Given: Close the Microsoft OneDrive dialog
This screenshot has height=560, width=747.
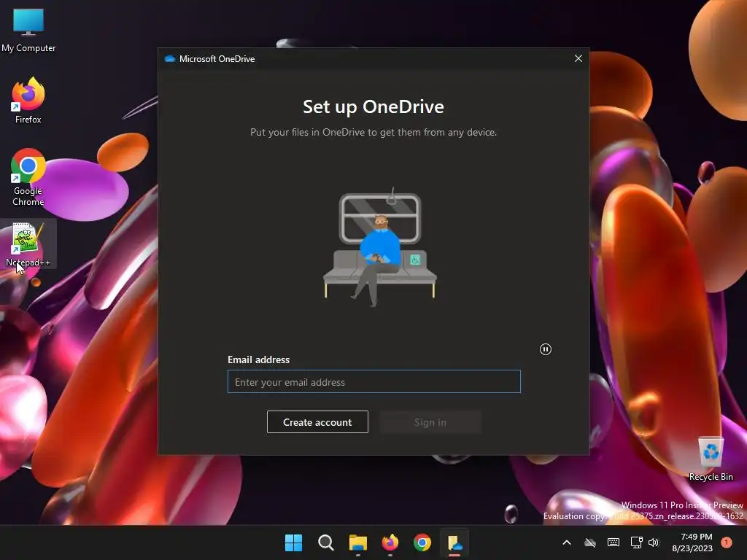Looking at the screenshot, I should coord(578,58).
